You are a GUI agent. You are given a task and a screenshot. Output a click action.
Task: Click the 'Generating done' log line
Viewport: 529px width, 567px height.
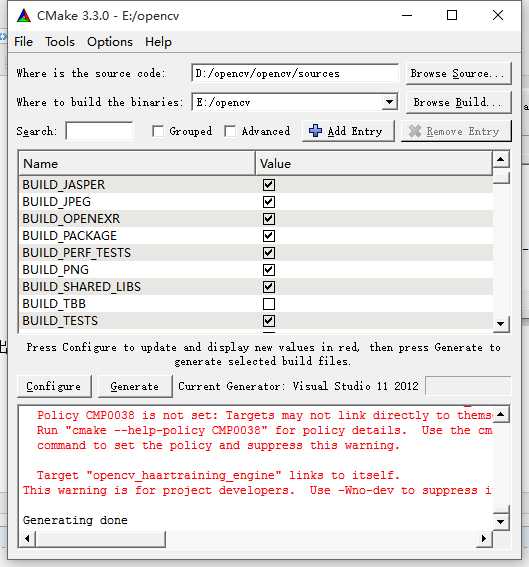[75, 520]
